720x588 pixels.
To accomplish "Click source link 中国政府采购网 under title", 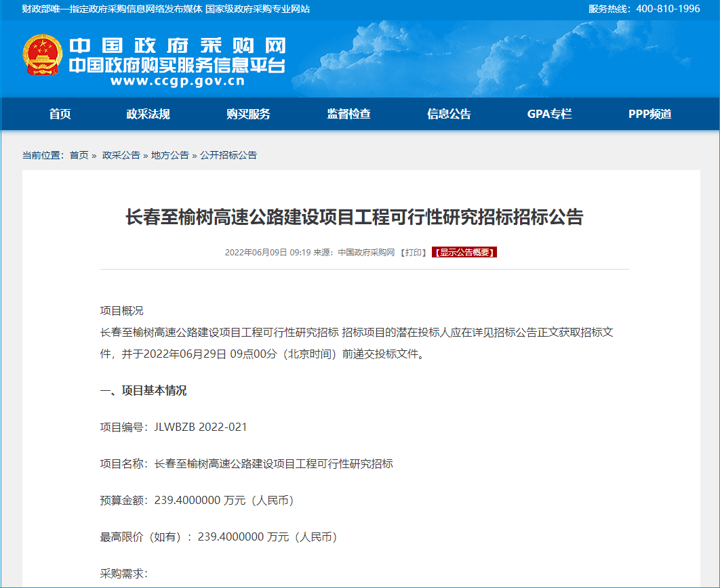I will pos(366,253).
